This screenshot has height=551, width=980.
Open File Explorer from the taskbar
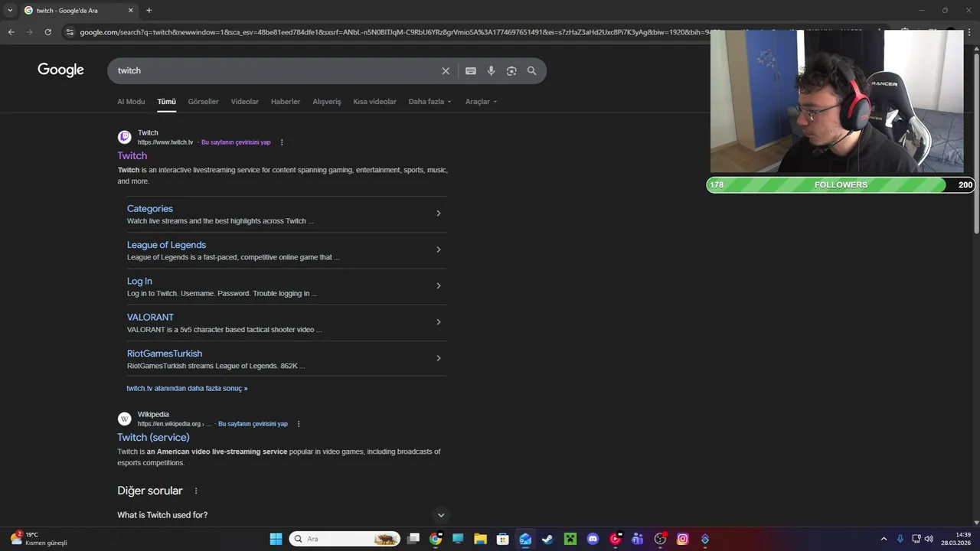480,539
